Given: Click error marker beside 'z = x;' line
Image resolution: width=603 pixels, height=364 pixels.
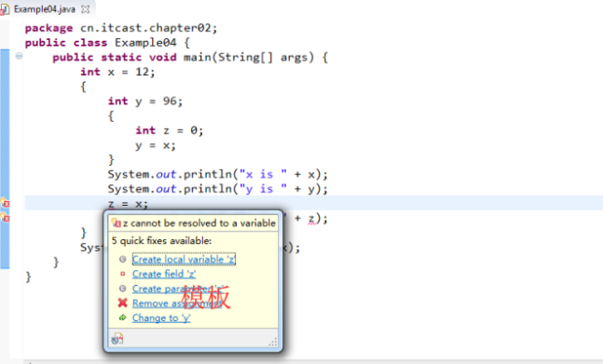Looking at the screenshot, I should tap(5, 203).
